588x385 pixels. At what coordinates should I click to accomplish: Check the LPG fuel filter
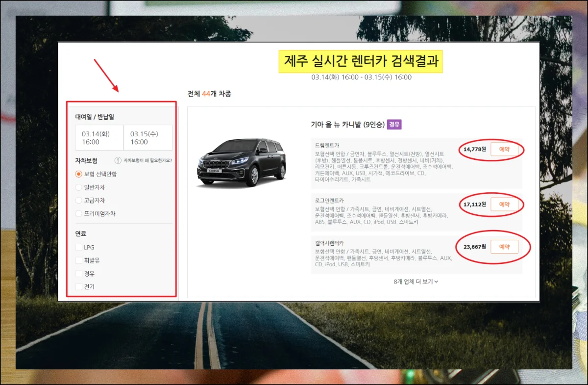click(x=78, y=247)
